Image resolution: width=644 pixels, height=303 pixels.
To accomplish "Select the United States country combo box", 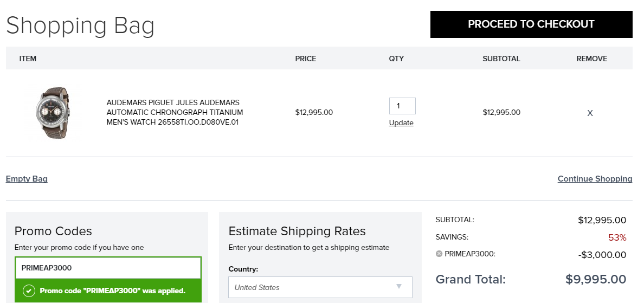I will 320,287.
